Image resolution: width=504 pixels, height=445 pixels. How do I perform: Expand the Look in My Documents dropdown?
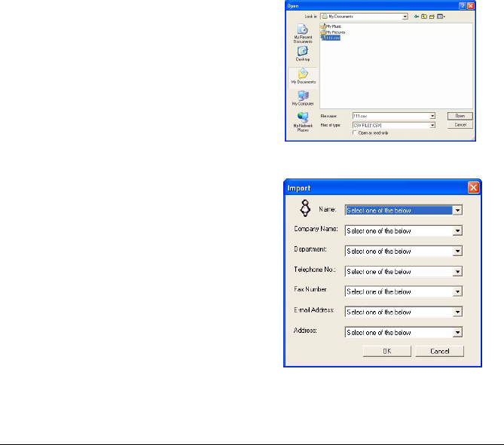[405, 17]
